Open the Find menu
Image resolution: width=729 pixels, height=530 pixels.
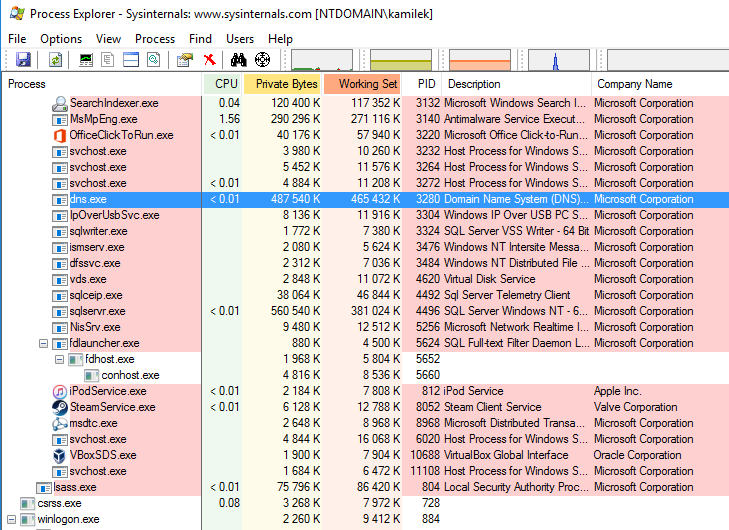coord(200,39)
